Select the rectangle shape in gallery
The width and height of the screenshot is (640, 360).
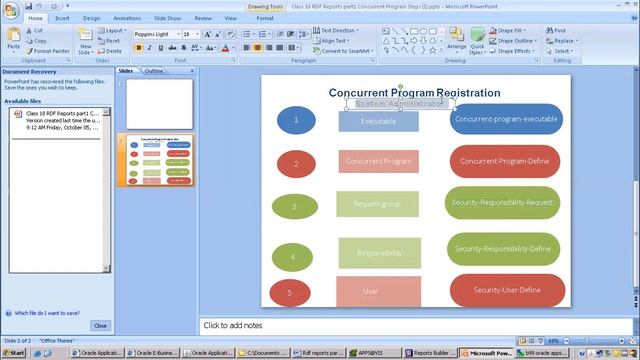pyautogui.click(x=413, y=31)
